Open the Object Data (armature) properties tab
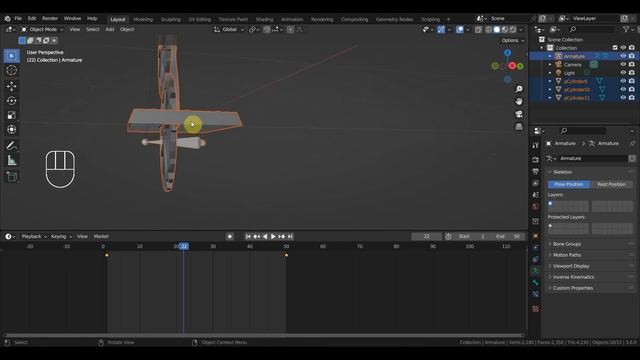The height and width of the screenshot is (360, 640). 536,271
